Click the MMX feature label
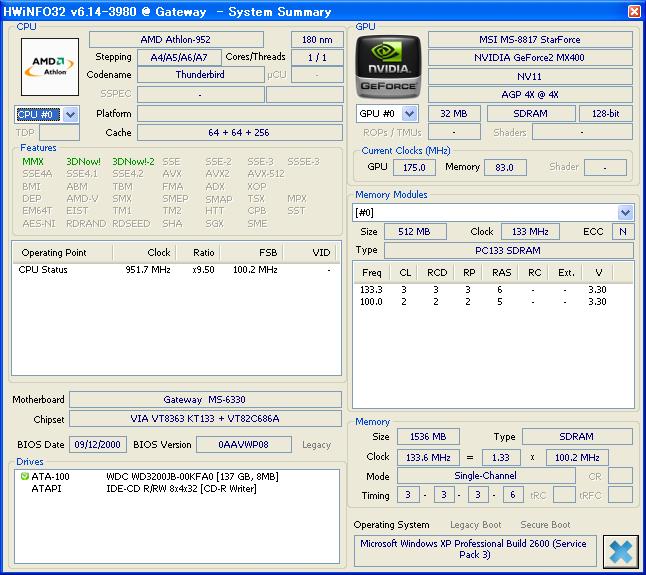 pyautogui.click(x=33, y=161)
